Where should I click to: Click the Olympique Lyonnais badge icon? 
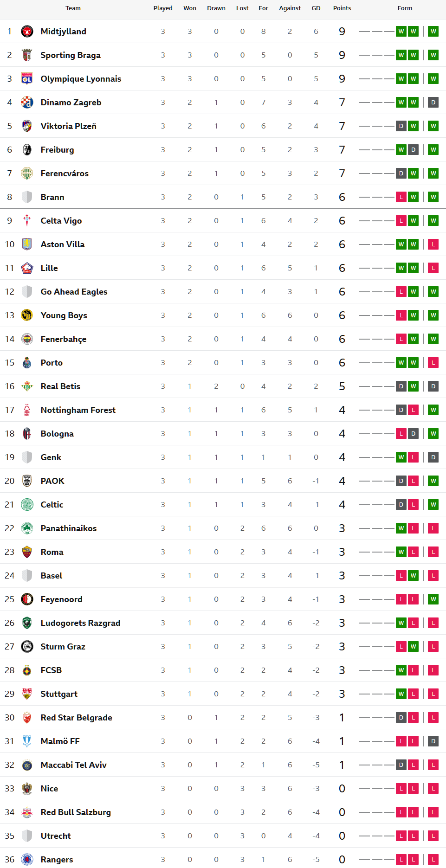27,79
